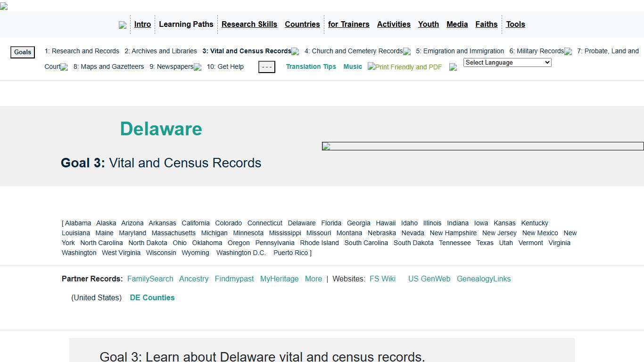Image resolution: width=644 pixels, height=362 pixels.
Task: Click the Translation Tips link
Action: [x=311, y=66]
